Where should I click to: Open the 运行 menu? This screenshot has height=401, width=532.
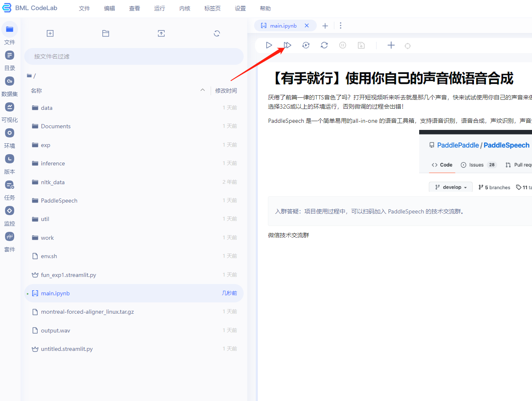[x=160, y=8]
